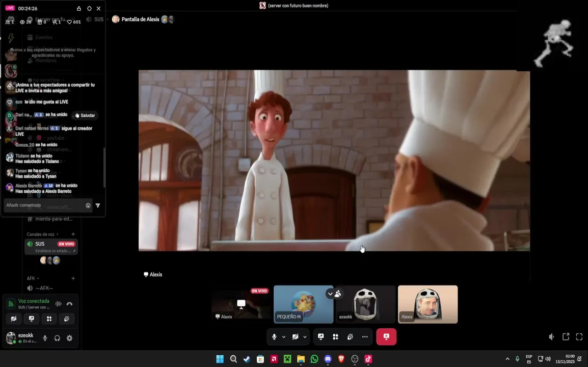Select Alexis EN VIVO stream thumbnail
The height and width of the screenshot is (367, 588).
[x=241, y=304]
